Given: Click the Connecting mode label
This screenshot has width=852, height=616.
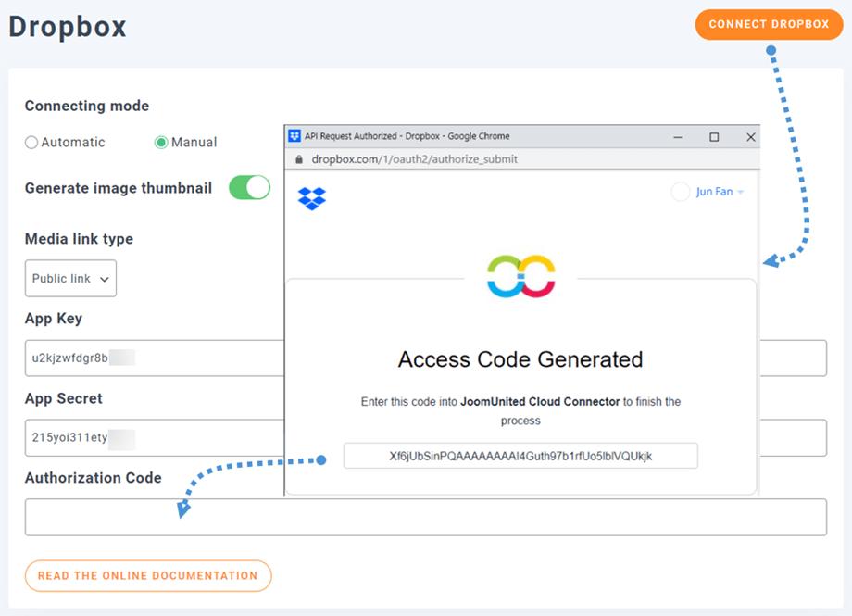Looking at the screenshot, I should (87, 106).
